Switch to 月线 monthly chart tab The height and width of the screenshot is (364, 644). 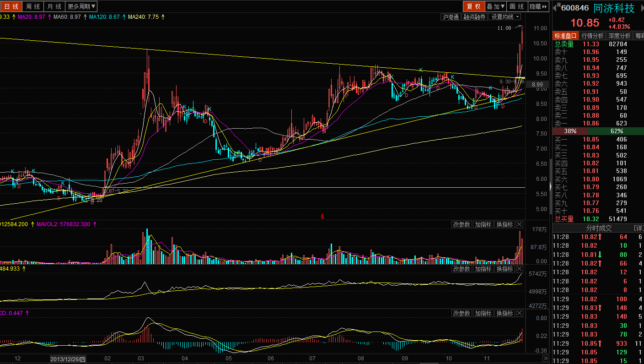point(54,6)
